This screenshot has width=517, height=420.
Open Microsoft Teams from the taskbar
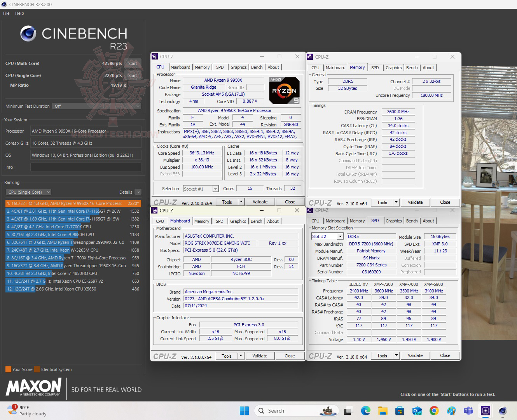[468, 410]
